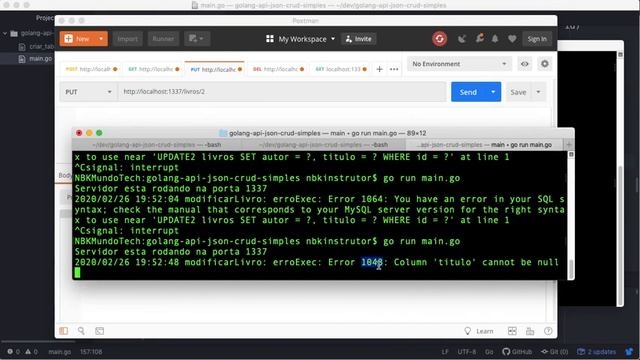Toggle the Postman sidebar icon
640x360 pixels.
64,331
